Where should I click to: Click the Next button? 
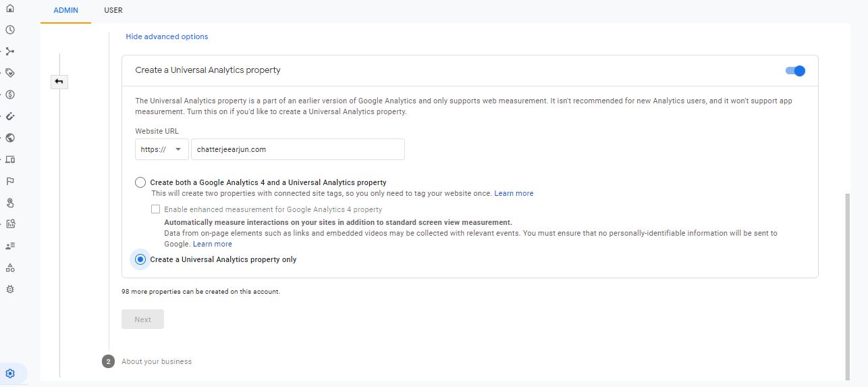point(142,319)
